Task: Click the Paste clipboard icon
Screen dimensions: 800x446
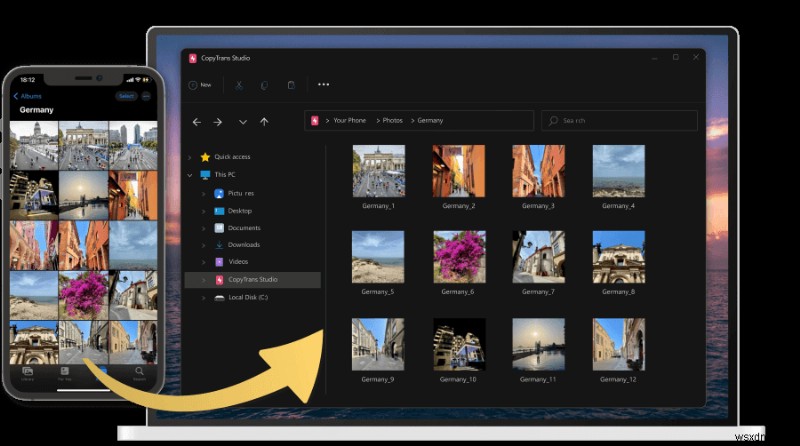Action: (x=291, y=85)
